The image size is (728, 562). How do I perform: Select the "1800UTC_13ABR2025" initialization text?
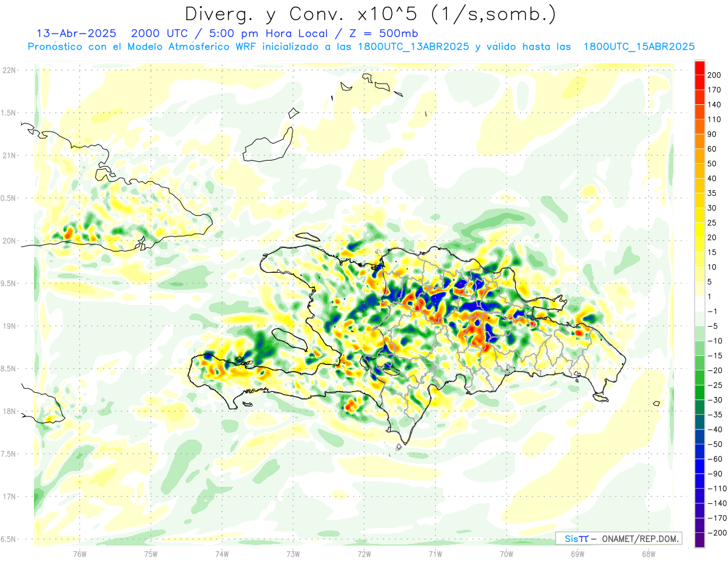pyautogui.click(x=413, y=46)
